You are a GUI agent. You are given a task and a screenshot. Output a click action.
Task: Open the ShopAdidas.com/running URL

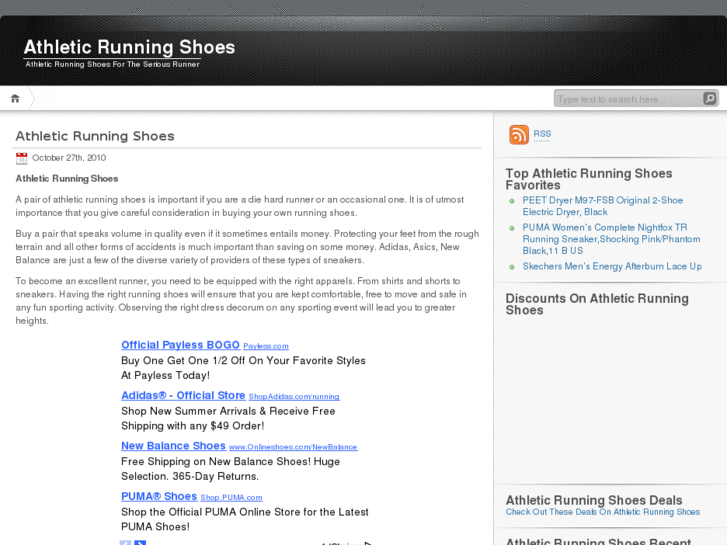(294, 397)
